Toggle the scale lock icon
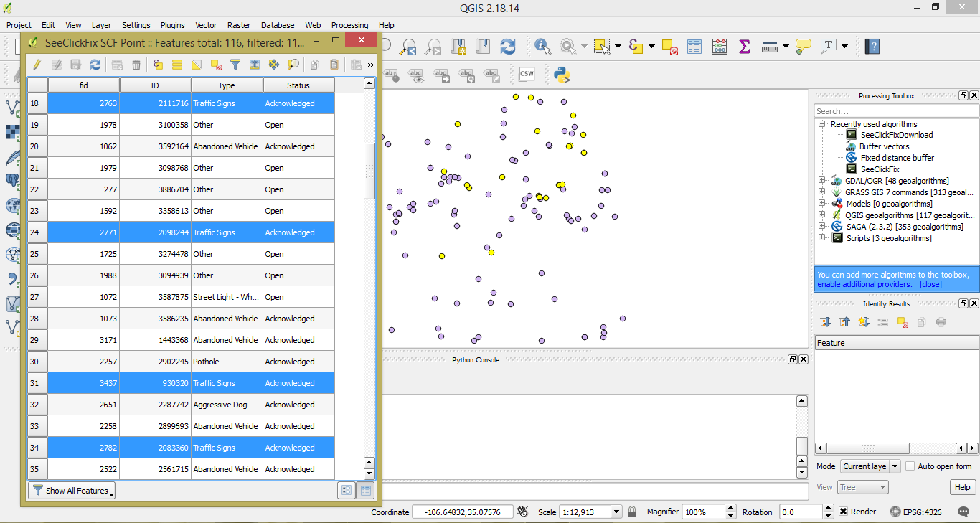980x523 pixels. (632, 512)
